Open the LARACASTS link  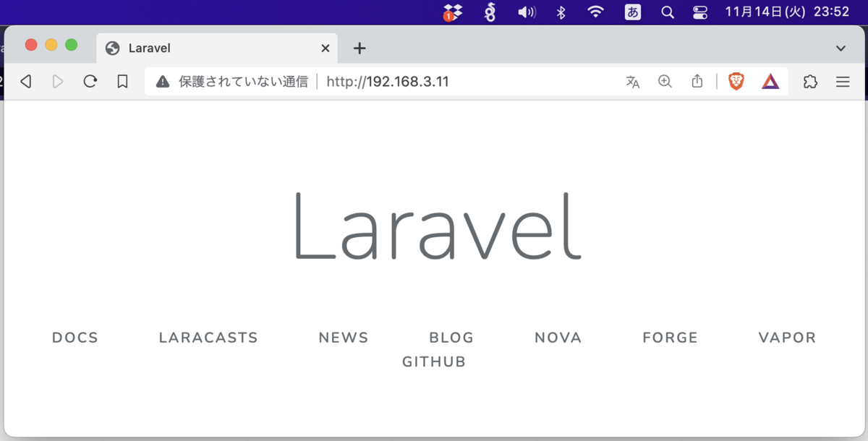208,338
